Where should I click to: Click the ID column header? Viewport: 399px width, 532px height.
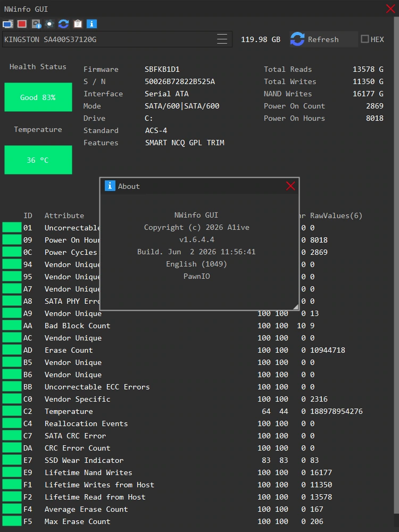click(28, 215)
